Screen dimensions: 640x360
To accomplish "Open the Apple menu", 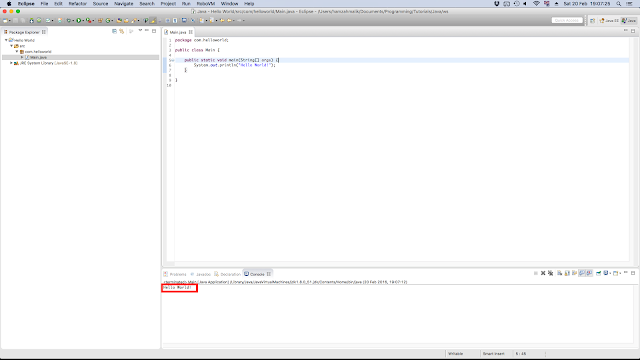I will (9, 4).
